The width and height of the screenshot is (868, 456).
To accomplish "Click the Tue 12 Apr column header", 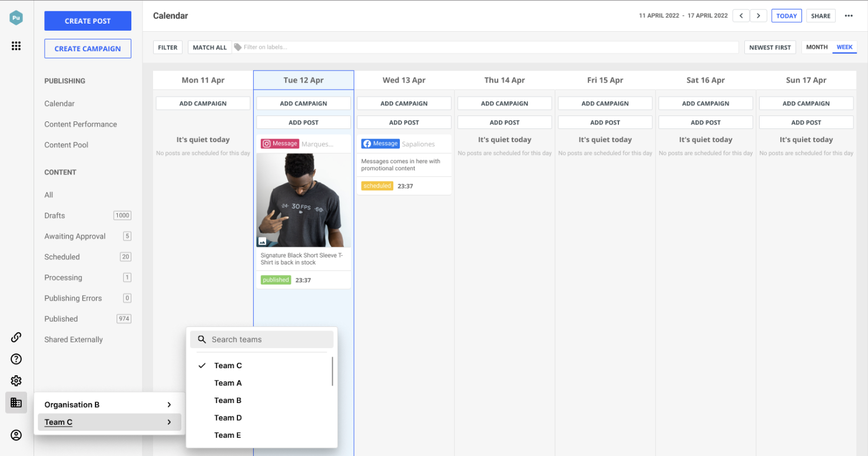I will tap(304, 80).
